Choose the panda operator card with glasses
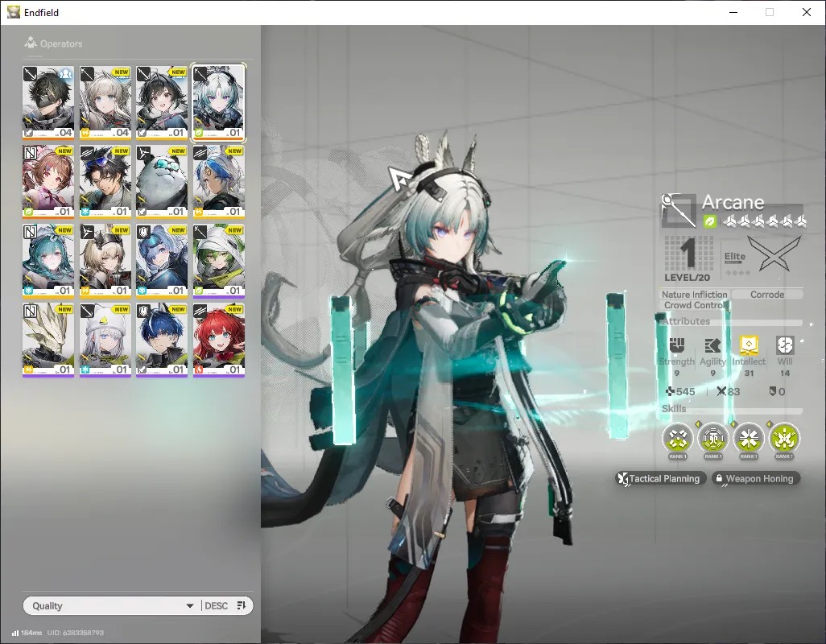826x644 pixels. pyautogui.click(x=162, y=182)
